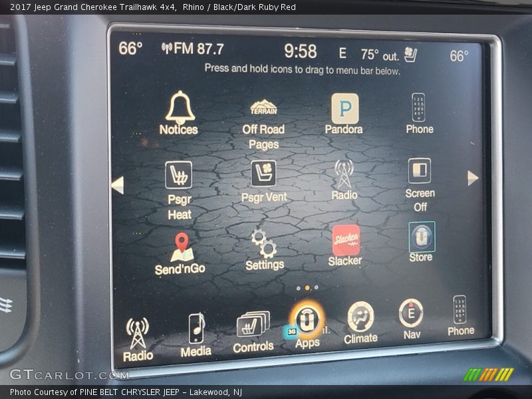The image size is (532, 399).
Task: Toggle passenger seat ventilation
Action: click(x=264, y=181)
